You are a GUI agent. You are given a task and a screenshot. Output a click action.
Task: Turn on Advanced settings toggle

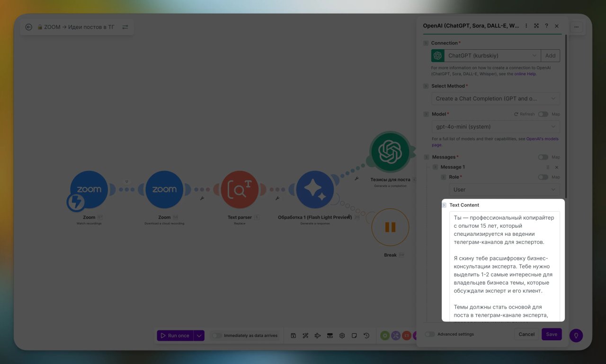click(430, 334)
